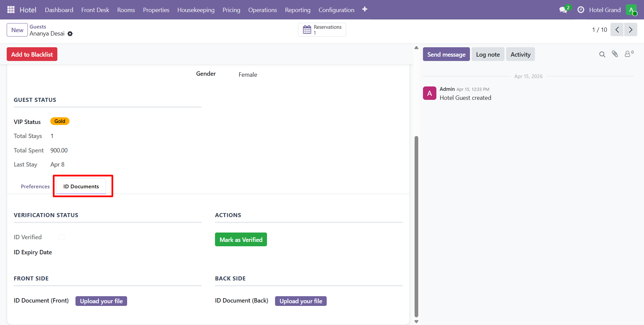644x325 pixels.
Task: Open the apps grid menu icon
Action: [x=11, y=10]
